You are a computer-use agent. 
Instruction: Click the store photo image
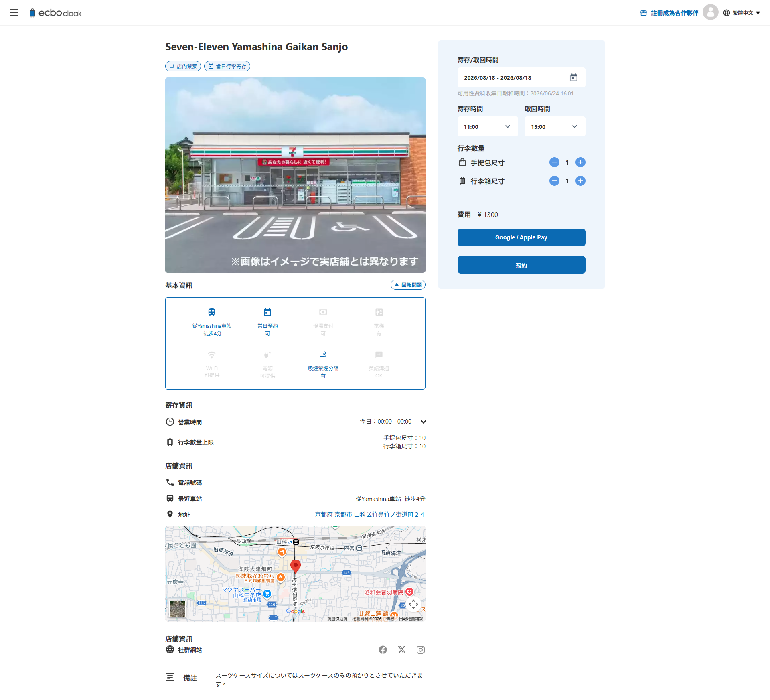tap(295, 175)
